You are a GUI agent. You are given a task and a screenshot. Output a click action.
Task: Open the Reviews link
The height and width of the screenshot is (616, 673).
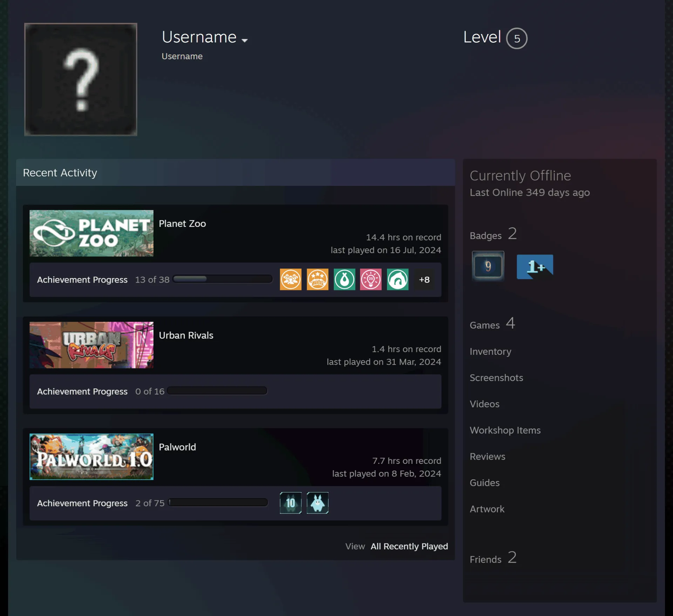pos(488,456)
